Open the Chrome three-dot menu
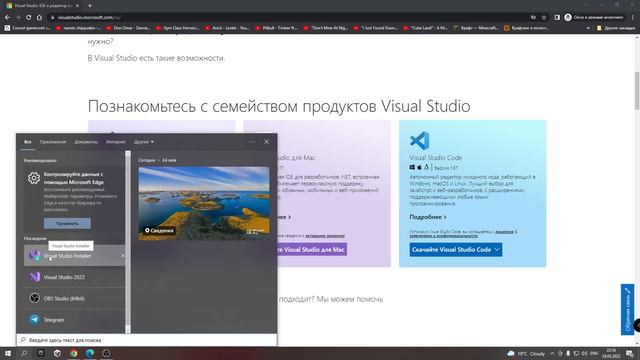This screenshot has width=640, height=360. tap(633, 18)
